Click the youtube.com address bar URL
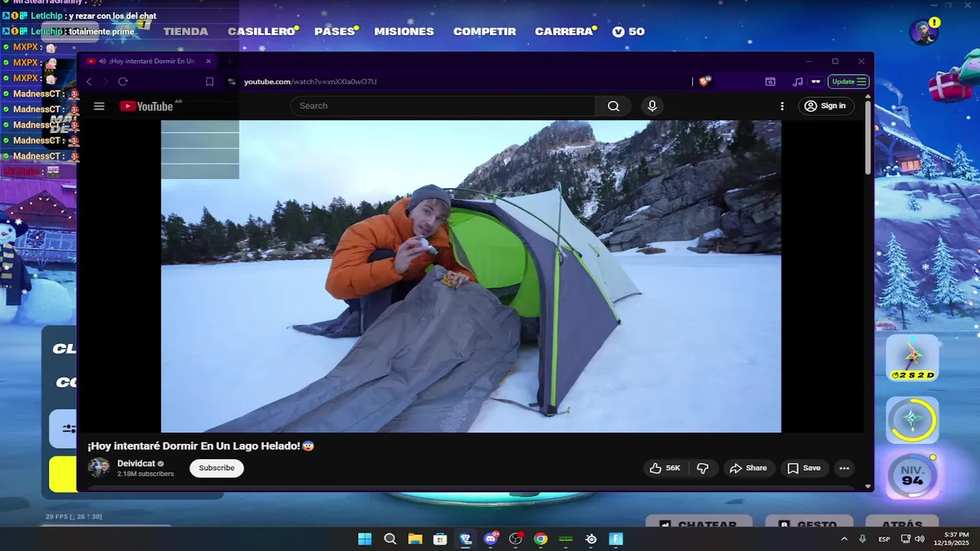 click(310, 82)
